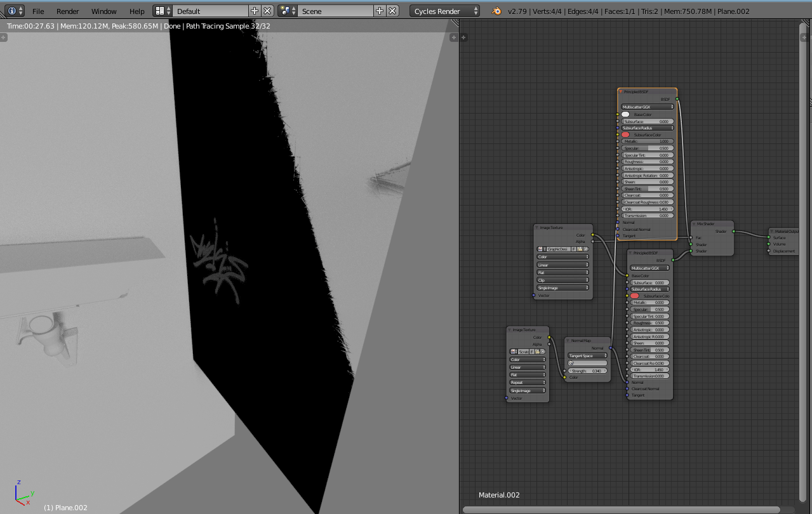
Task: Open the File menu
Action: click(38, 11)
